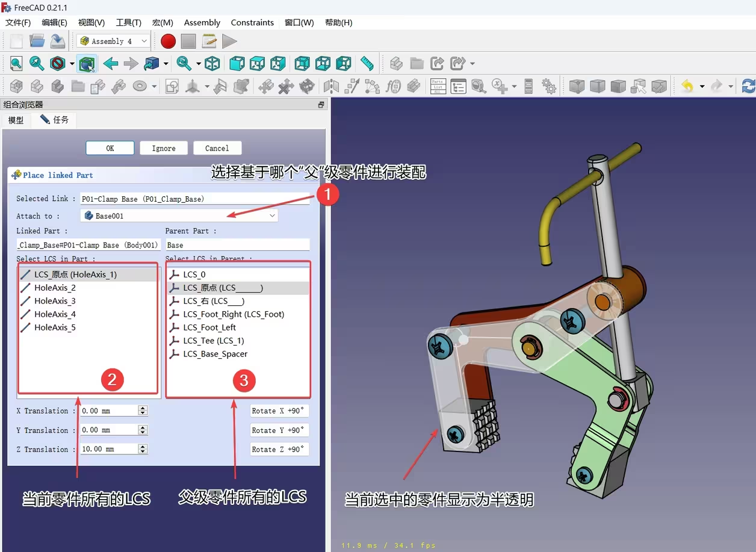
Task: Start macro recording with the red circle
Action: tap(169, 41)
